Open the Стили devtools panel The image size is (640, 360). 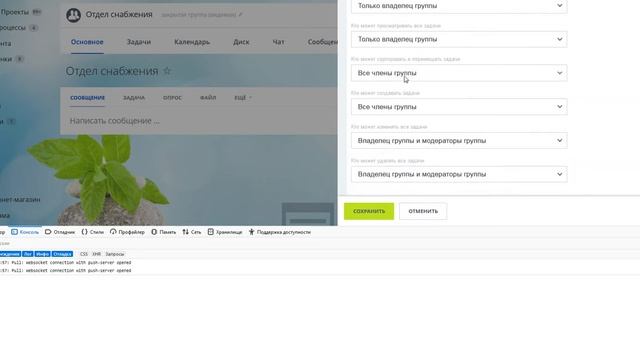tap(92, 232)
